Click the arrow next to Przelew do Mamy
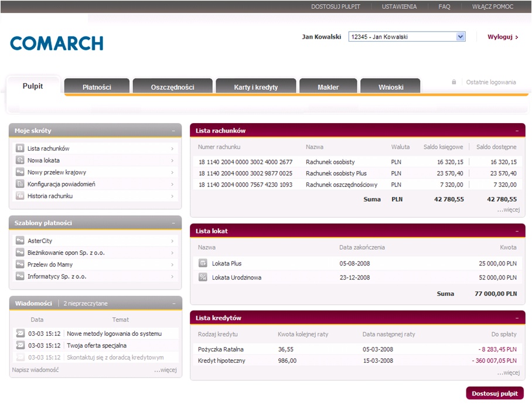532x405 pixels. (172, 265)
